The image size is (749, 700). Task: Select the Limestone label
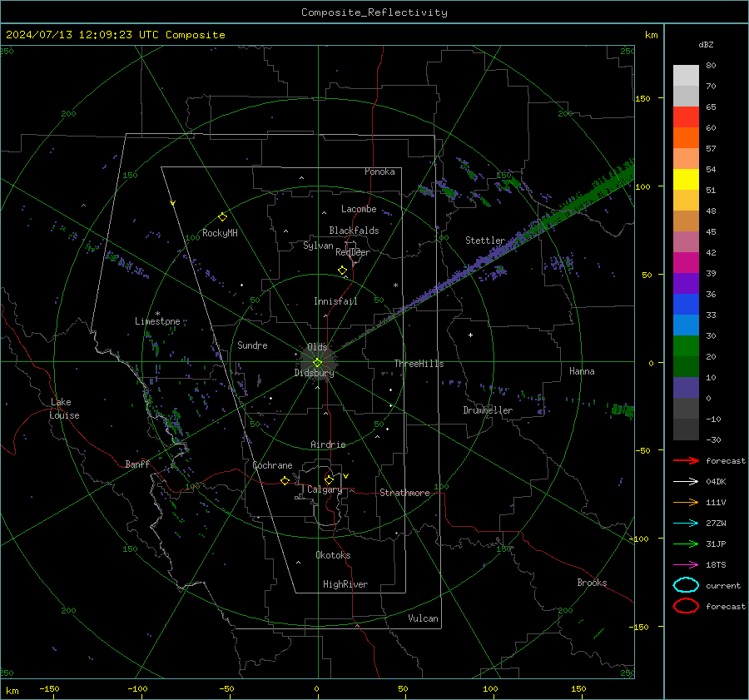pyautogui.click(x=157, y=321)
